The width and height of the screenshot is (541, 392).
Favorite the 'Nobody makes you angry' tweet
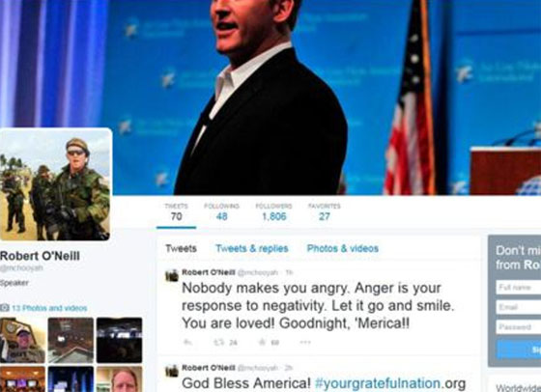tap(262, 343)
